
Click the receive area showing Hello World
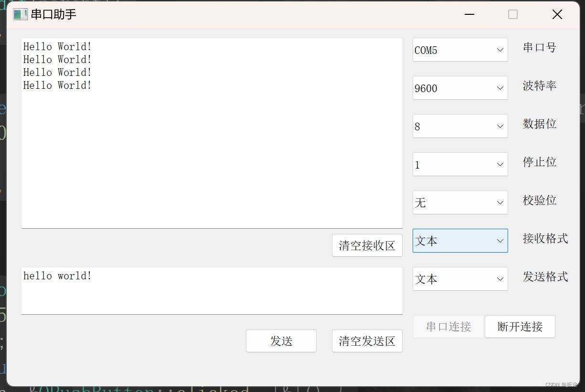coord(212,133)
